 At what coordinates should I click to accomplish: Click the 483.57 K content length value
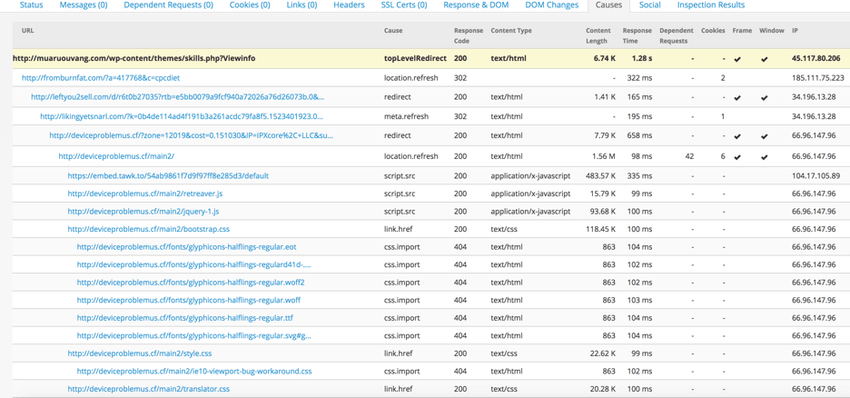[x=600, y=176]
